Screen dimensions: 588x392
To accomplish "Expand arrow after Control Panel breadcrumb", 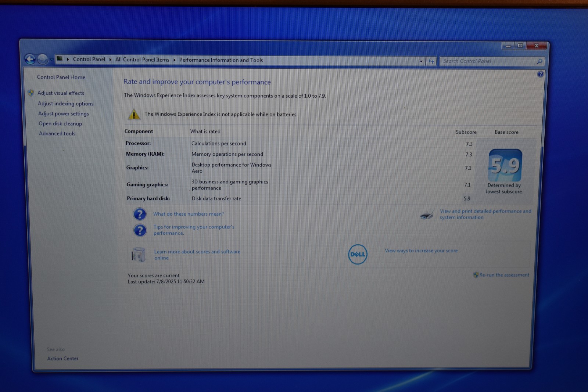I will tap(110, 60).
